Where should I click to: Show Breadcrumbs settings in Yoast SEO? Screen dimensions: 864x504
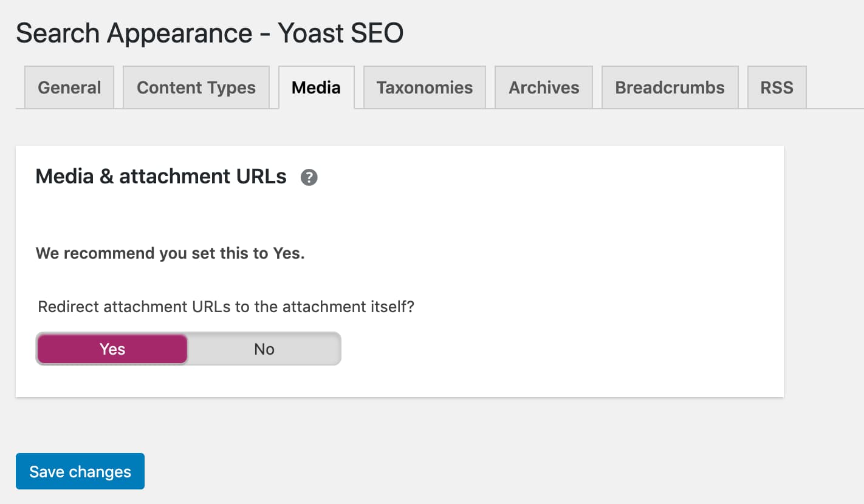pyautogui.click(x=670, y=87)
